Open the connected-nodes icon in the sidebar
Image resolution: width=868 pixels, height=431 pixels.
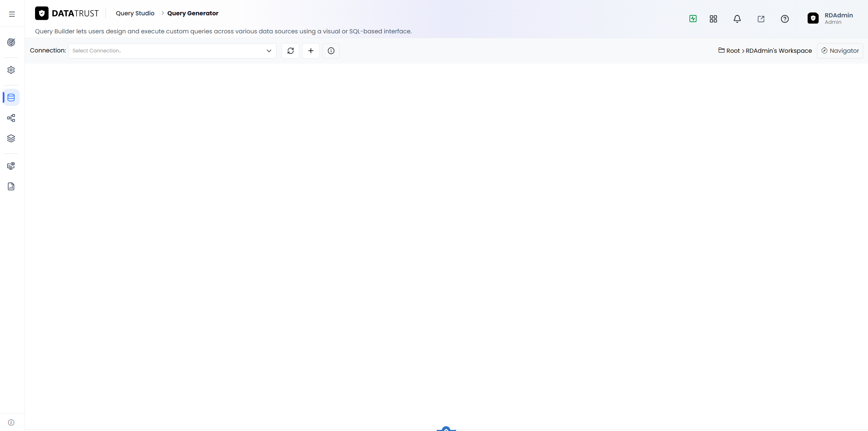click(x=11, y=118)
